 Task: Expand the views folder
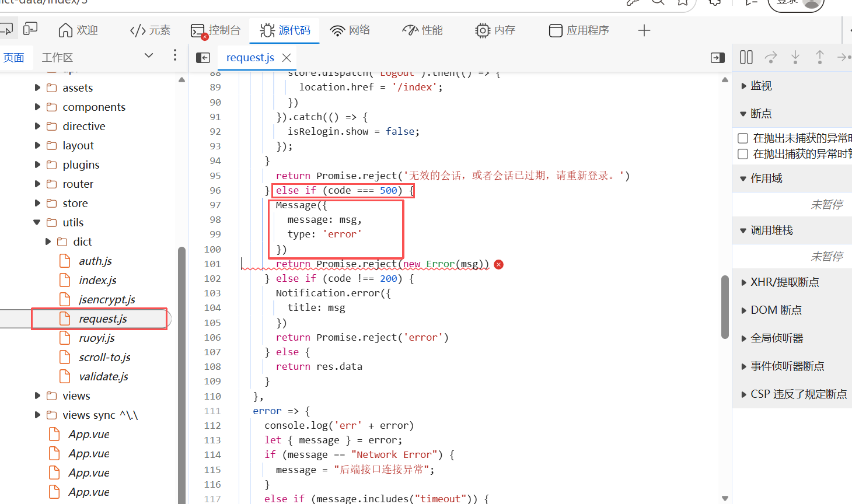pyautogui.click(x=37, y=396)
